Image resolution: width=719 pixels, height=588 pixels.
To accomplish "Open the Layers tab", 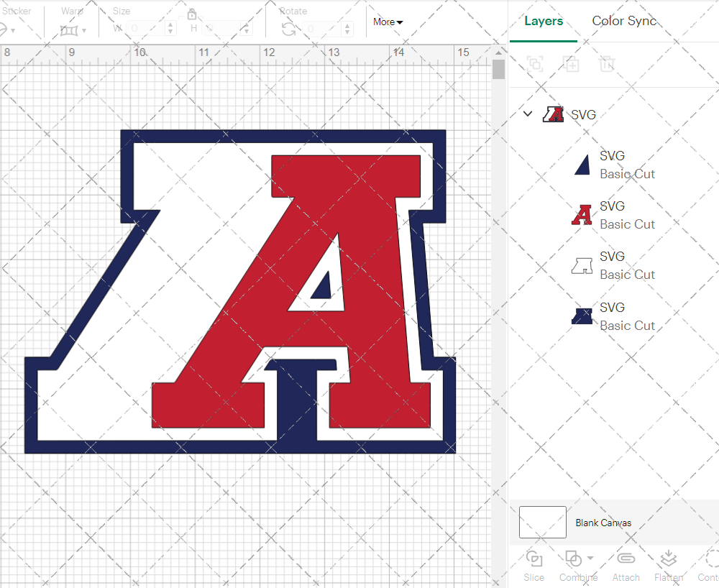I will coord(544,21).
